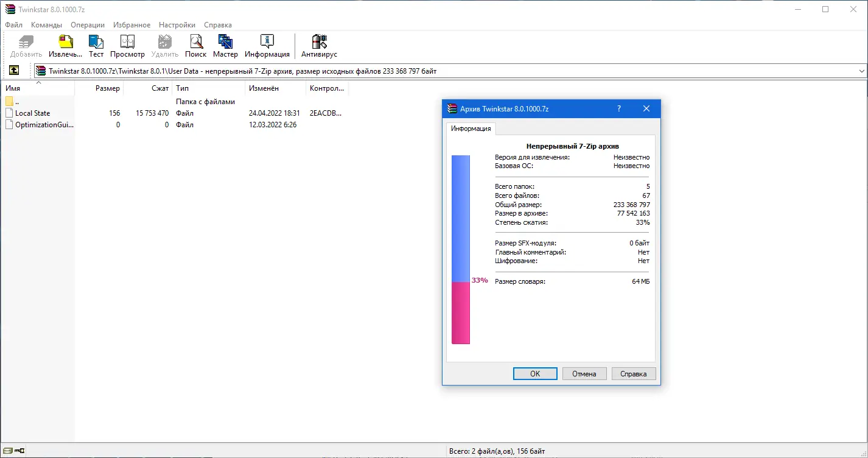Start the Поиск search tool
The width and height of the screenshot is (868, 458).
pos(195,44)
